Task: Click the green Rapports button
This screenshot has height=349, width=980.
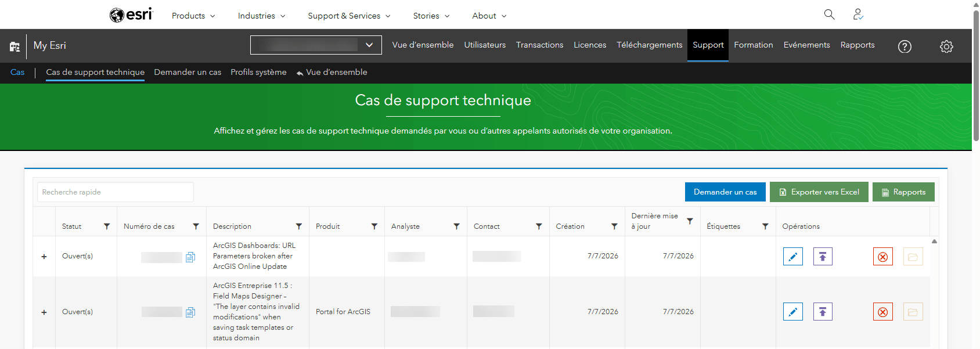Action: click(x=903, y=192)
